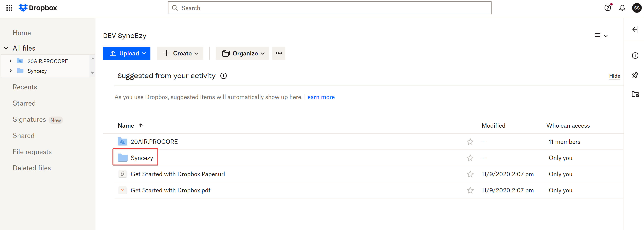This screenshot has width=644, height=230.
Task: Open the Upload dropdown button
Action: 127,53
